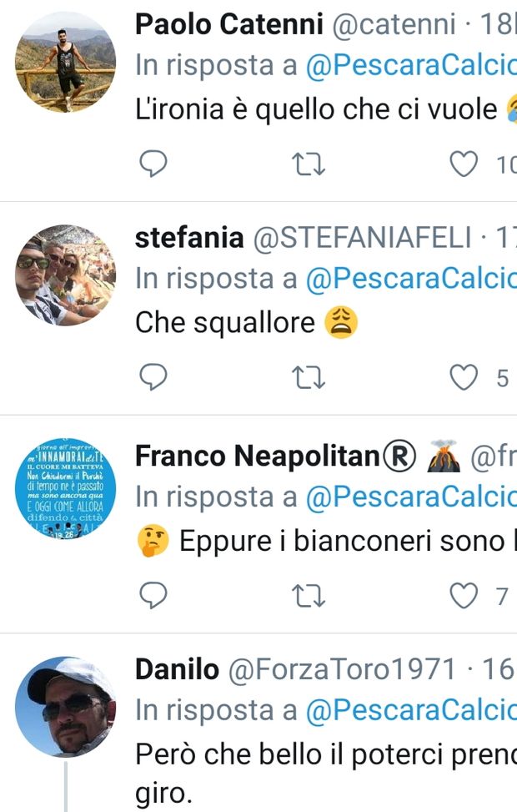
Task: Open Danilo's tweet text 'Però che bello'
Action: coord(325,754)
